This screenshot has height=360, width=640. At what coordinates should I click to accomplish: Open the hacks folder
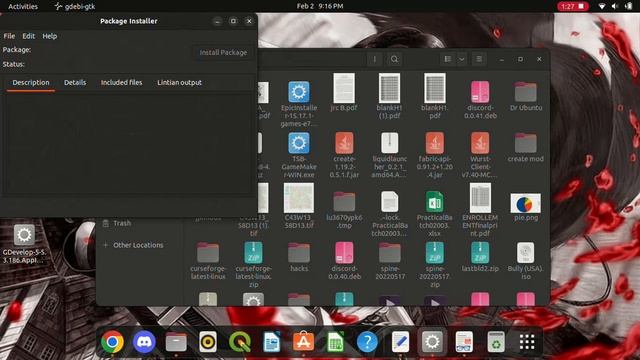pos(299,257)
